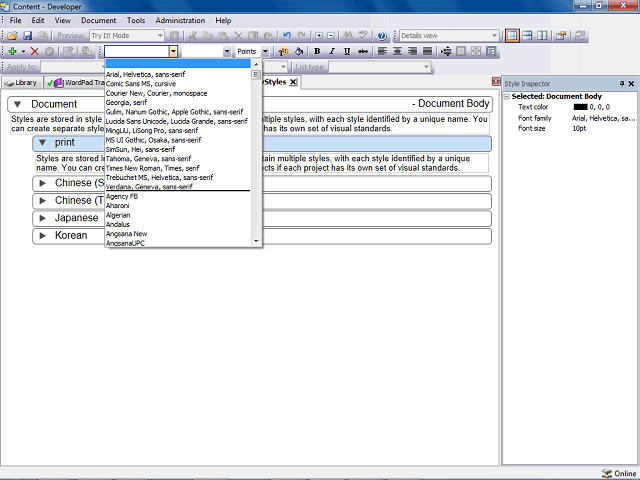Justify text alignment

click(427, 51)
